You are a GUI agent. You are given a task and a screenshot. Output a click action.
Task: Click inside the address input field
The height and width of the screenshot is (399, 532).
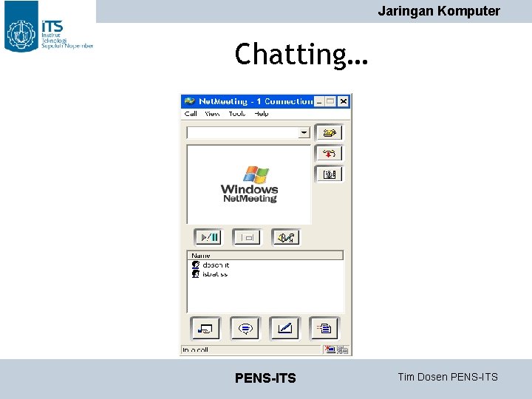tap(243, 133)
